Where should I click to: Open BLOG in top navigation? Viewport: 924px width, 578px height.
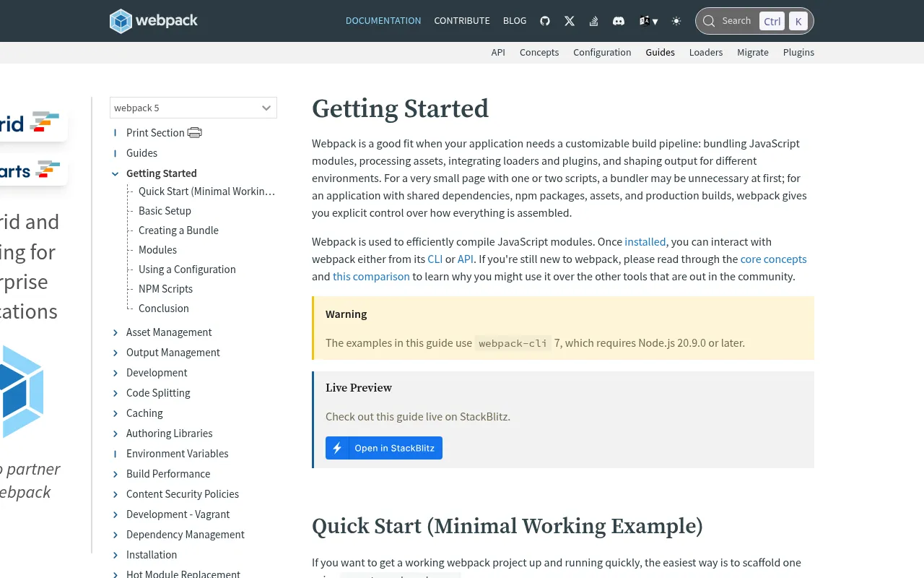(x=515, y=21)
